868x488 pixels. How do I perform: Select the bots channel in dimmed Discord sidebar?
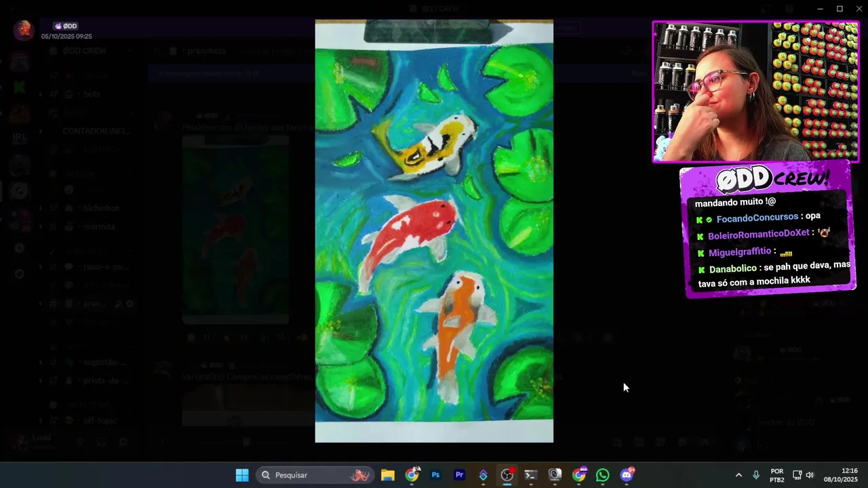point(92,94)
